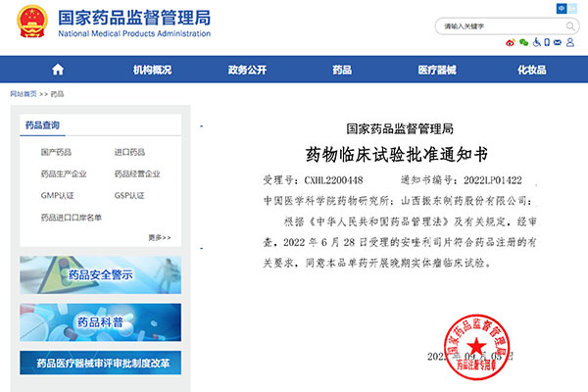The image size is (588, 392).
Task: Open the 机构概况 menu
Action: tap(152, 70)
